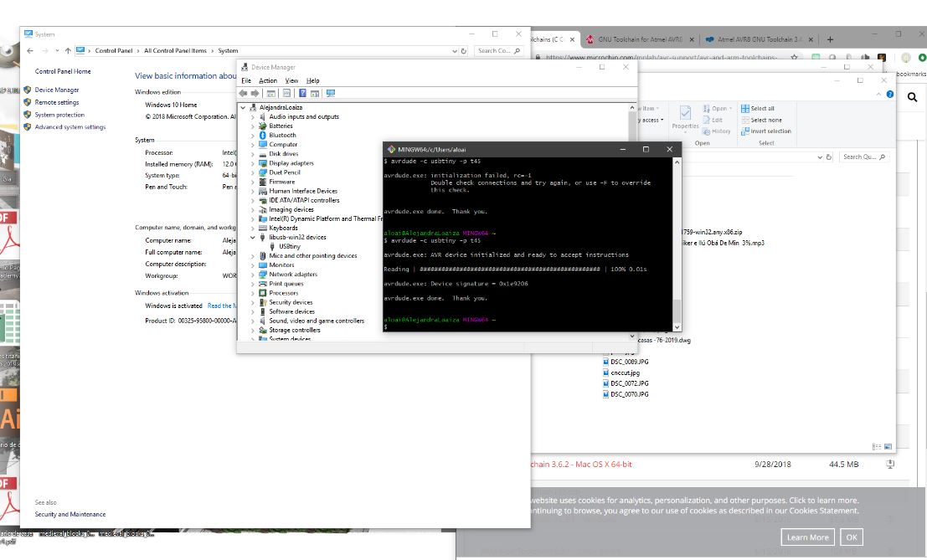Open the Explorer address bar dropdown arrow
Screen dimensions: 927x560
[x=820, y=157]
